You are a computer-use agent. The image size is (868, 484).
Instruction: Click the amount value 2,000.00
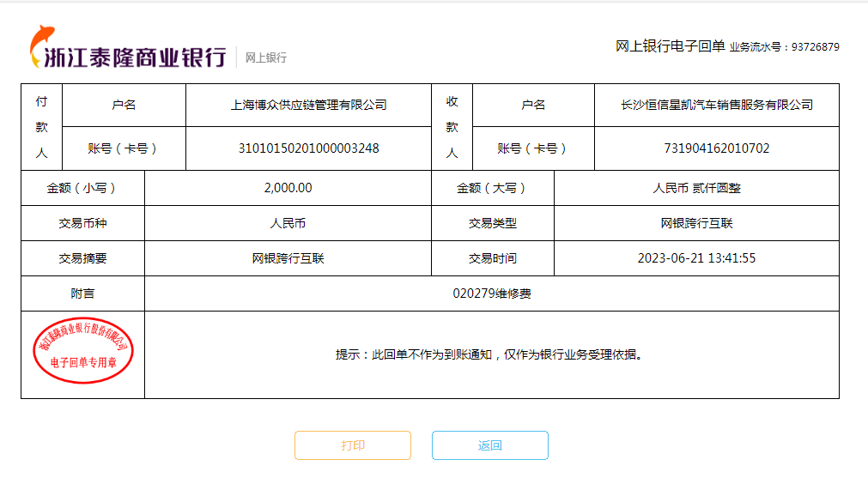click(x=288, y=188)
